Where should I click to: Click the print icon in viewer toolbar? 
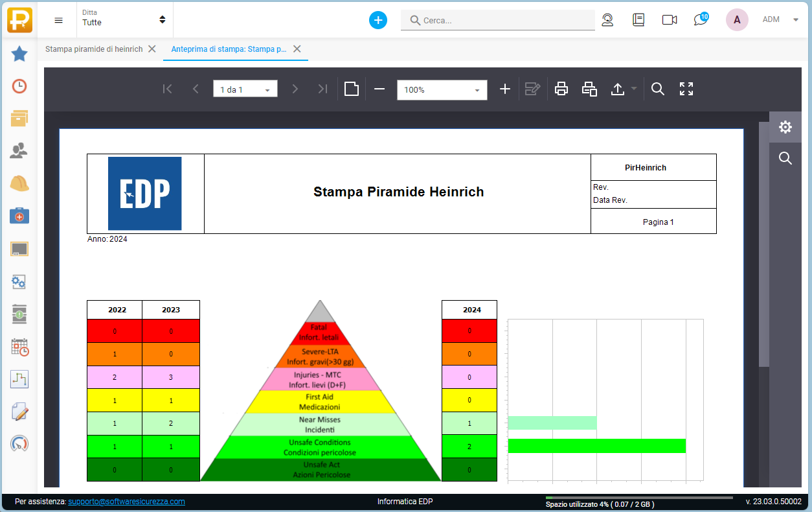[x=561, y=89]
